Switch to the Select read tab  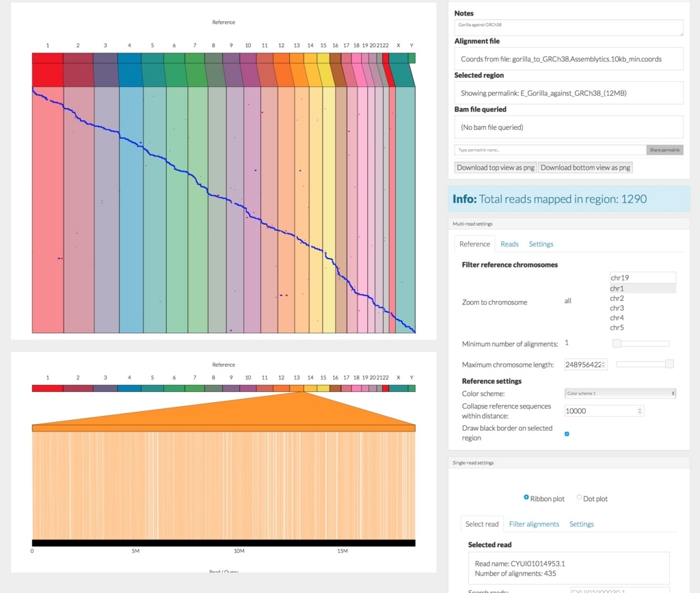(482, 524)
